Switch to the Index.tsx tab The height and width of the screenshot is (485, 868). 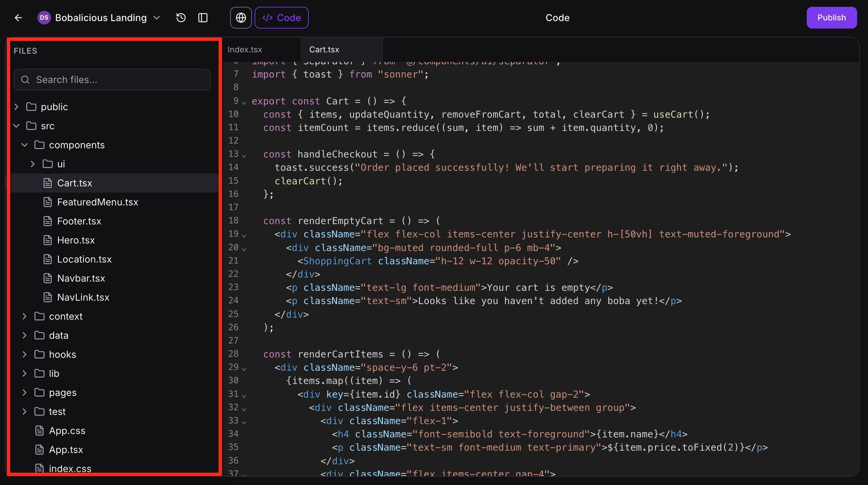245,50
